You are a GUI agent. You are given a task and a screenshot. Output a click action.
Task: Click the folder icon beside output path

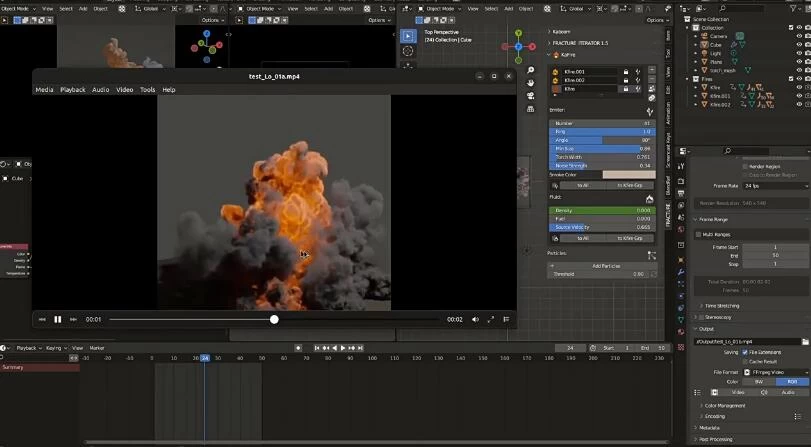(805, 341)
